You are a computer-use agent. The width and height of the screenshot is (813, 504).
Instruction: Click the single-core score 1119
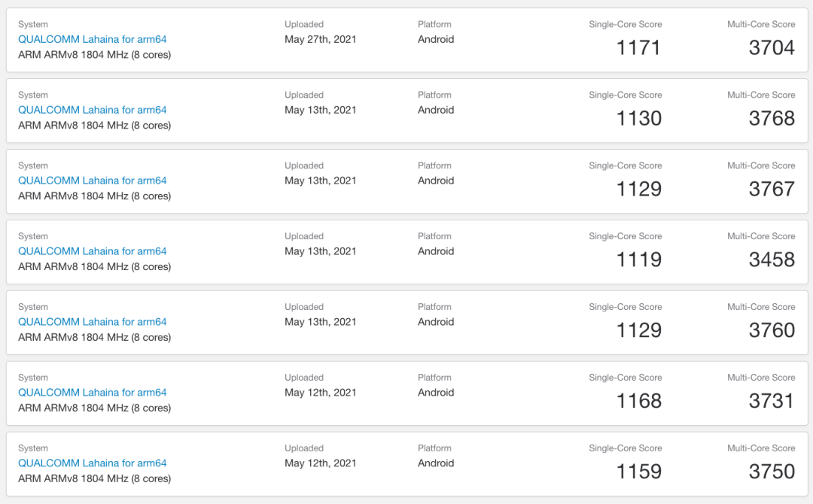click(638, 260)
